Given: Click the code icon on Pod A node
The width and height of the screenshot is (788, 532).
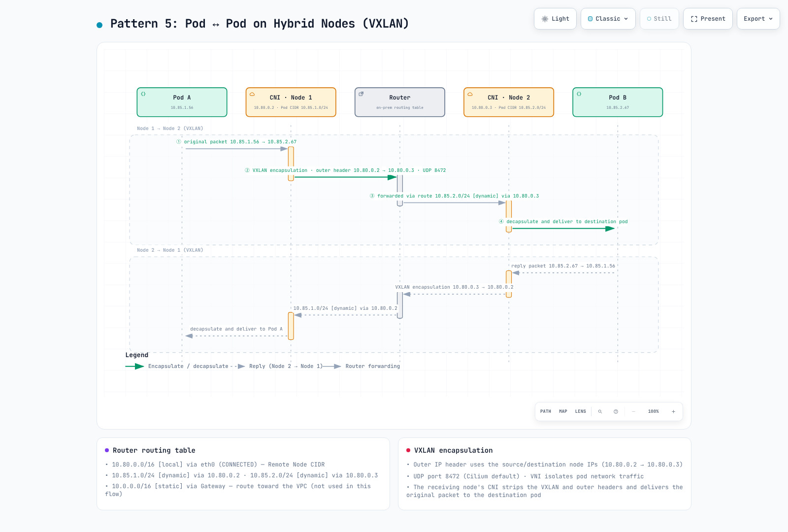Looking at the screenshot, I should click(143, 94).
